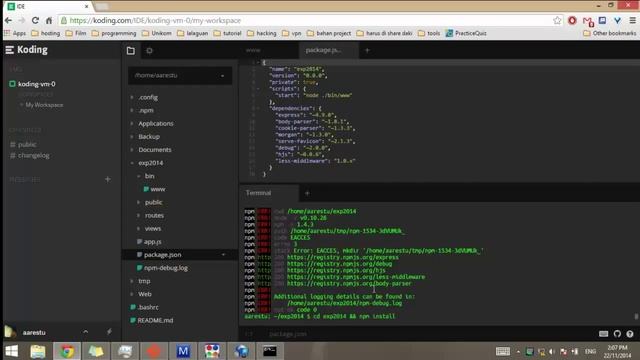This screenshot has height=360, width=640.
Task: Switch to the package.json editor tab
Action: click(x=329, y=50)
